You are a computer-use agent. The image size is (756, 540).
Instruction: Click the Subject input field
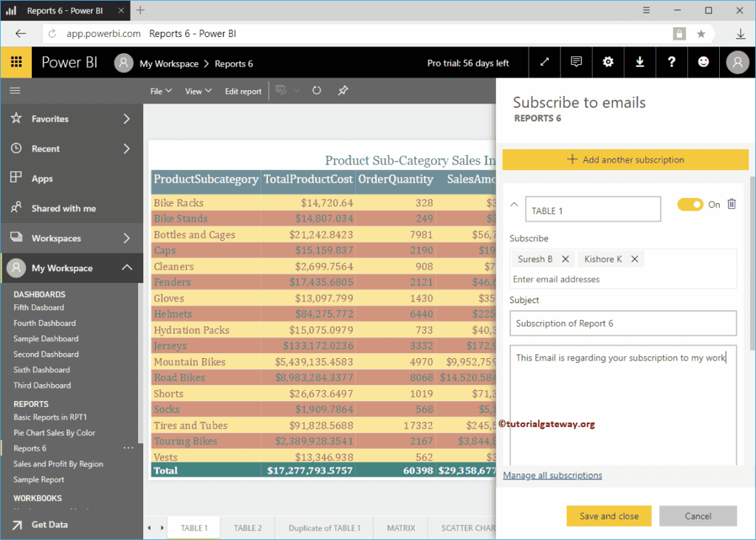[622, 324]
